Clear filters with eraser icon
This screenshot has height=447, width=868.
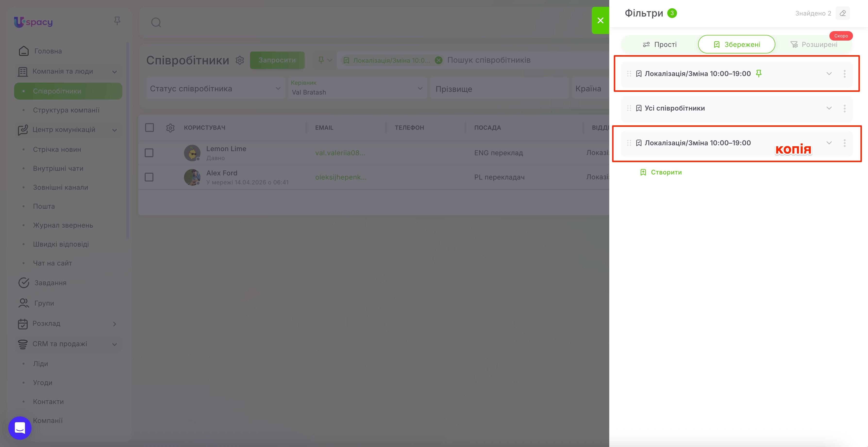[843, 13]
